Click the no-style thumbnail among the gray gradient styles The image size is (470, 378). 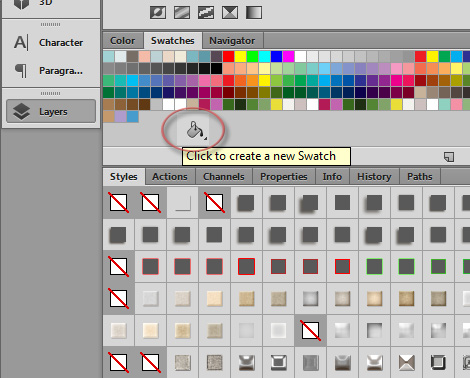[x=310, y=331]
